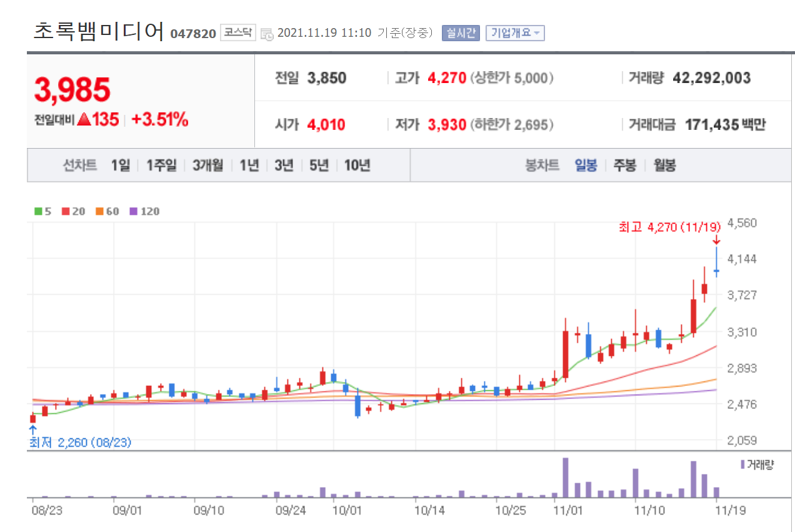This screenshot has width=795, height=532.
Task: Click the purple 거래량 volume legend
Action: click(756, 465)
